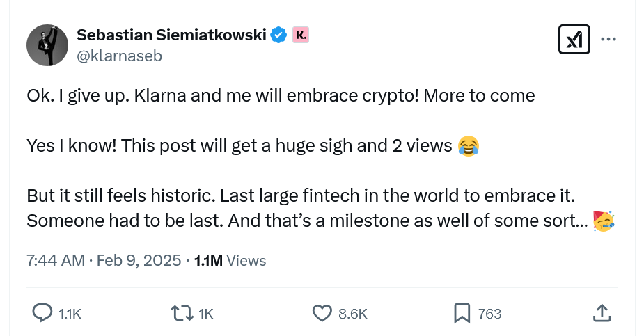Screen dimensions: 644x336
Task: Open the pink Klarna affiliation badge
Action: click(x=301, y=35)
